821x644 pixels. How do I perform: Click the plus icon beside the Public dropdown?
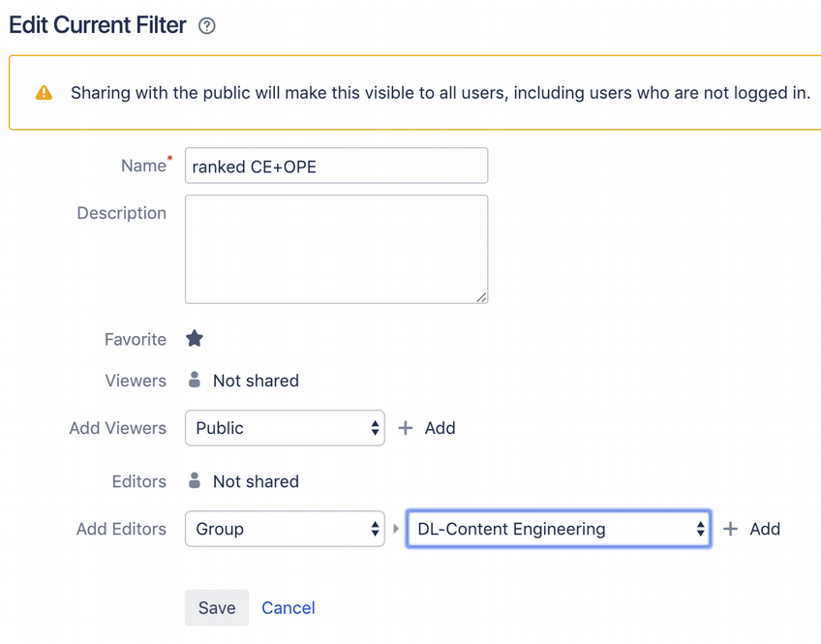coord(406,428)
